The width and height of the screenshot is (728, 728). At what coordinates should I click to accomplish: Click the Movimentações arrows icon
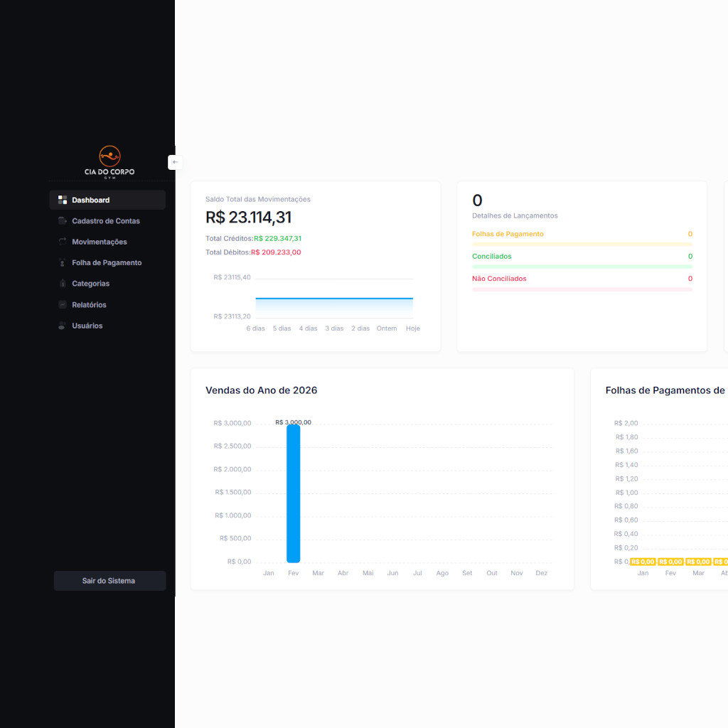[63, 242]
